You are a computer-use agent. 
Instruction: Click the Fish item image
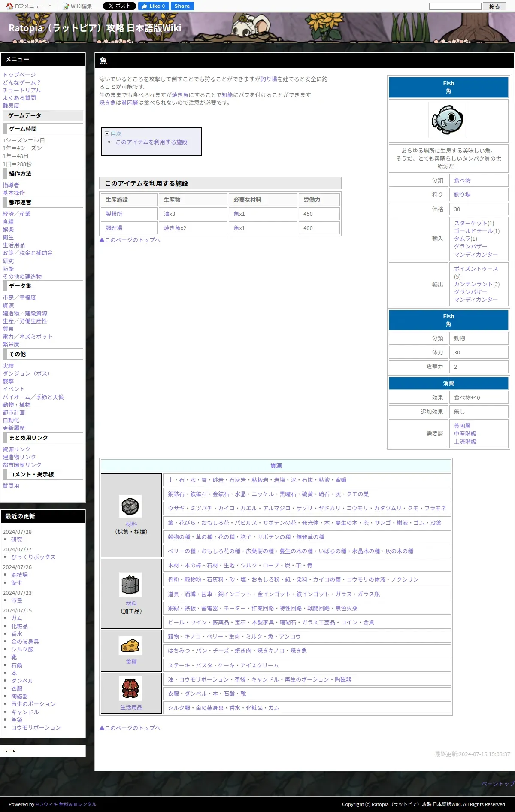pos(448,120)
